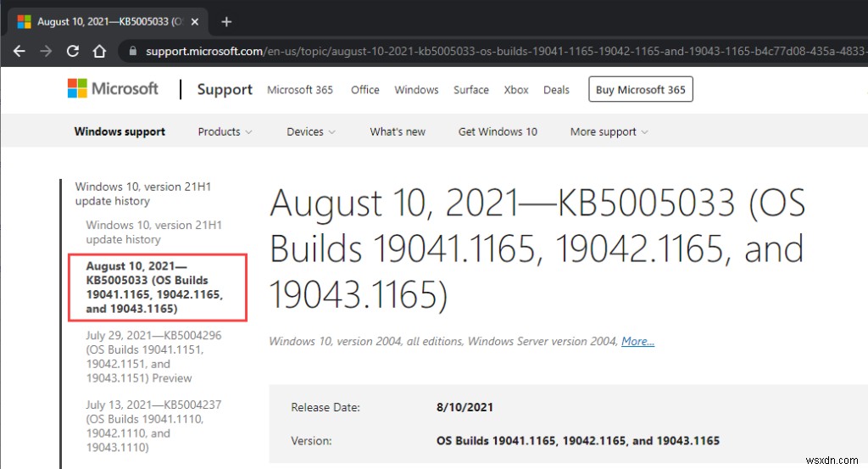Open Microsoft 365 in the top navigation
The height and width of the screenshot is (469, 868).
[x=300, y=90]
